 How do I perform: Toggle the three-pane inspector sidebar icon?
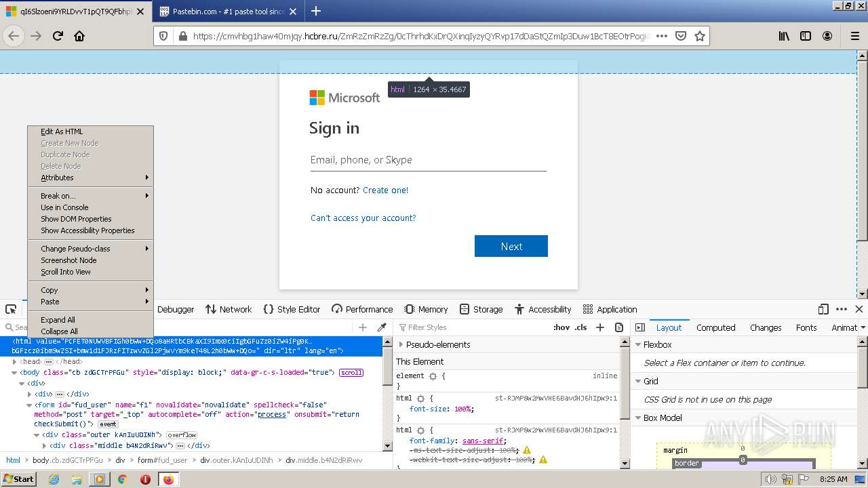[640, 327]
